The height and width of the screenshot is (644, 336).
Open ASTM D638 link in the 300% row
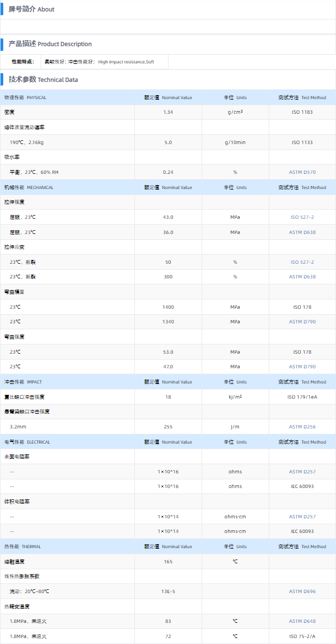[x=302, y=277]
